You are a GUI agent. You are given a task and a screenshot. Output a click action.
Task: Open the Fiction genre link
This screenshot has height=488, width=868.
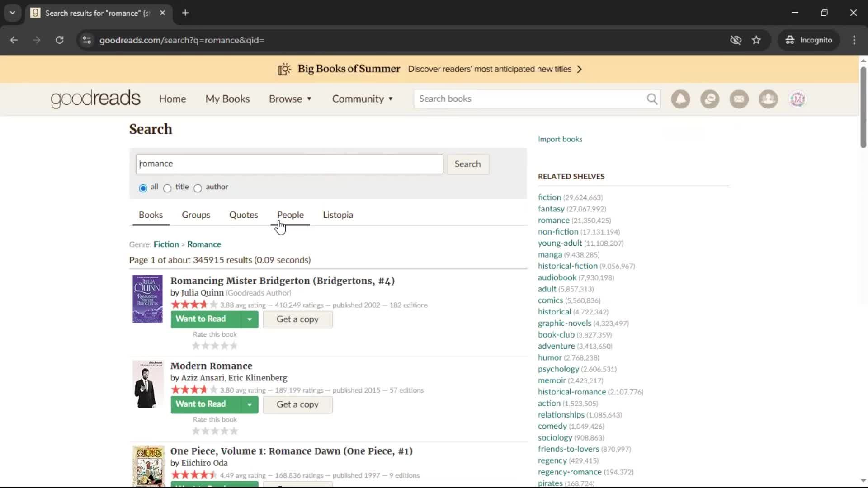pos(166,244)
